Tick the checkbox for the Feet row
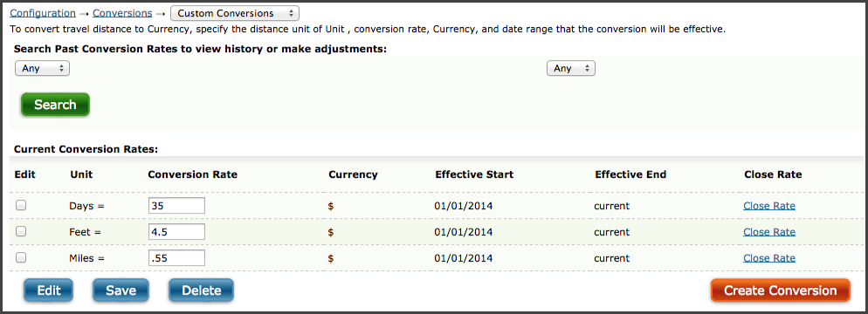The image size is (868, 314). pos(21,232)
